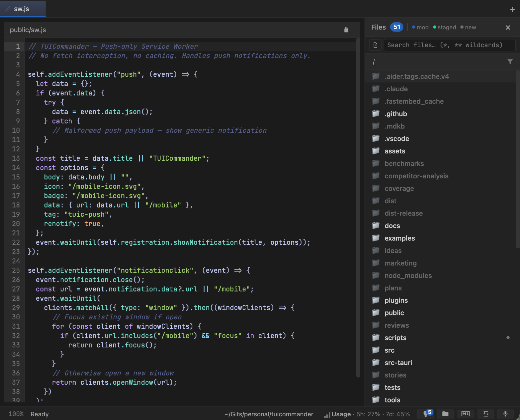
Task: Open a new tab with the plus button
Action: click(512, 9)
